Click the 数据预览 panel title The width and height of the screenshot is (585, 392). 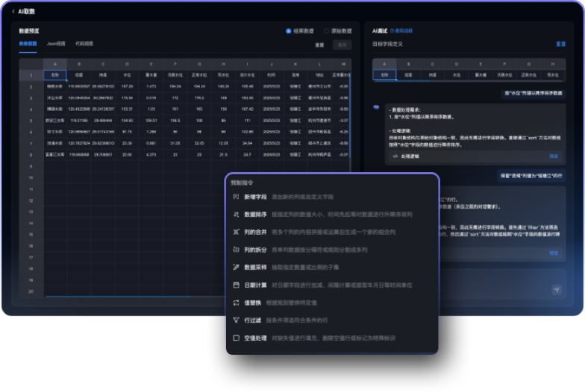(29, 31)
